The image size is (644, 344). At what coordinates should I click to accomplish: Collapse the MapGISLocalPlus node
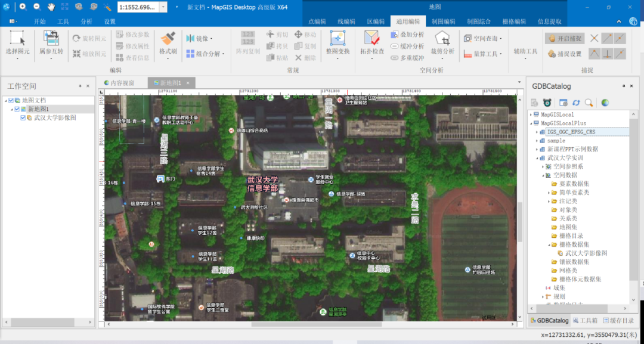pyautogui.click(x=531, y=123)
